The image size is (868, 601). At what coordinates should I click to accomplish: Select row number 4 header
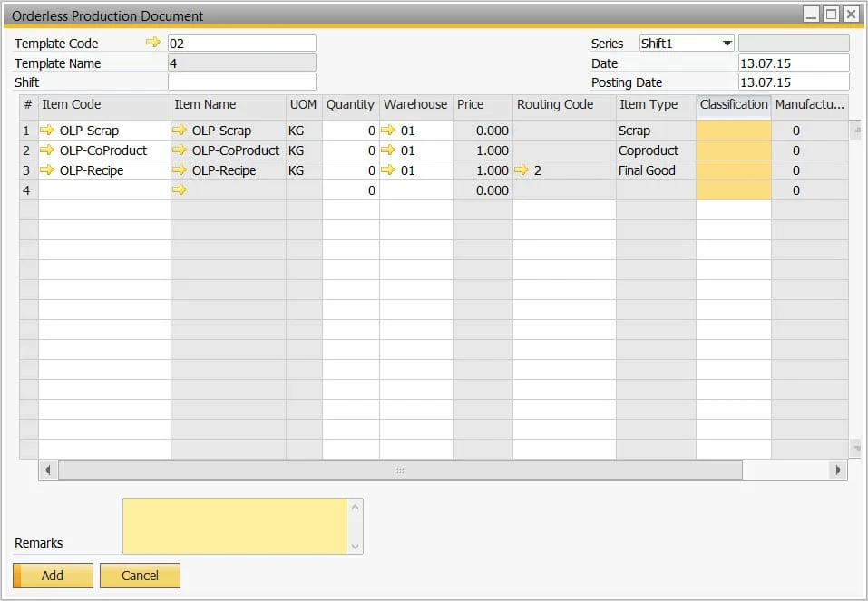(29, 189)
